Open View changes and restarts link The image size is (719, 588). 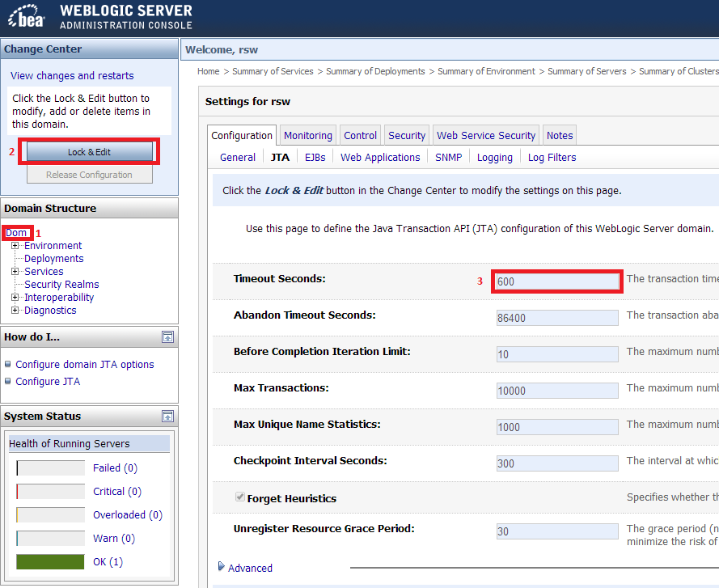pyautogui.click(x=72, y=75)
